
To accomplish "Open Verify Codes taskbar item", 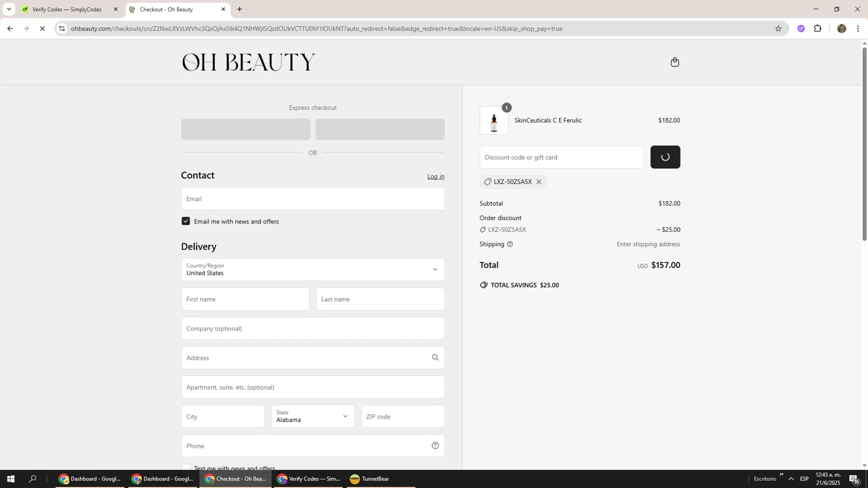I will (308, 479).
